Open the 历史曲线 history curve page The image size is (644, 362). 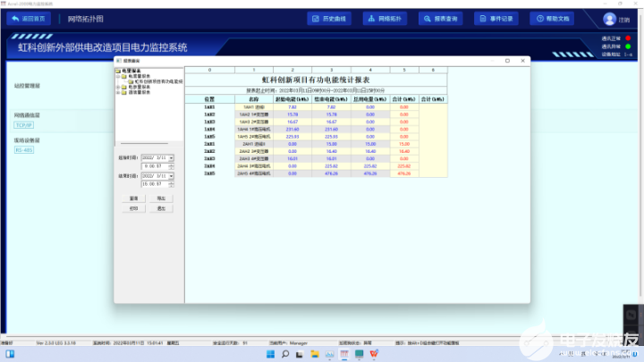[329, 19]
